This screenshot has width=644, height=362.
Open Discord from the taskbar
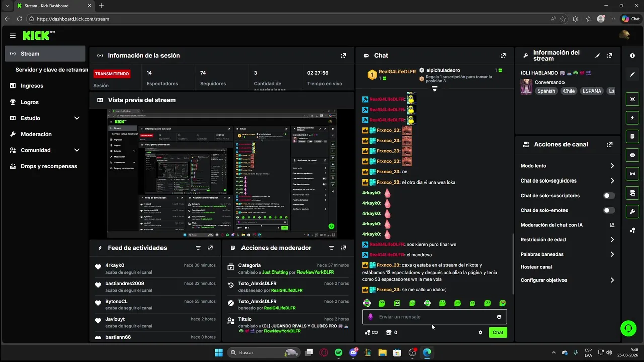[x=353, y=352]
